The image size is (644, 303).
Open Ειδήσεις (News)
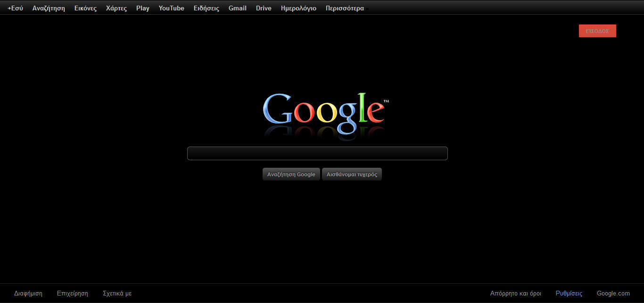pyautogui.click(x=206, y=8)
